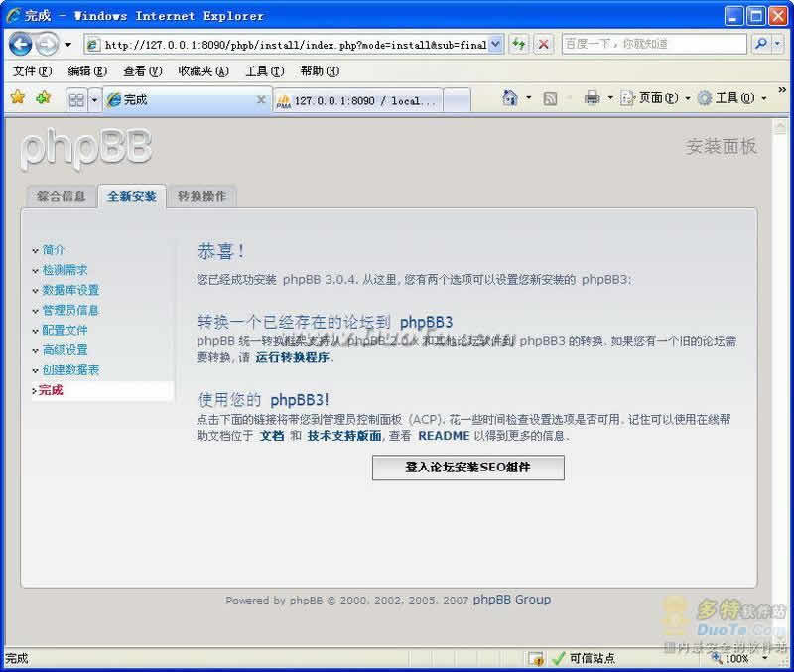Screen dimensions: 794x672
Task: Click the 可信站点 trusted zone indicator
Action: 584,658
